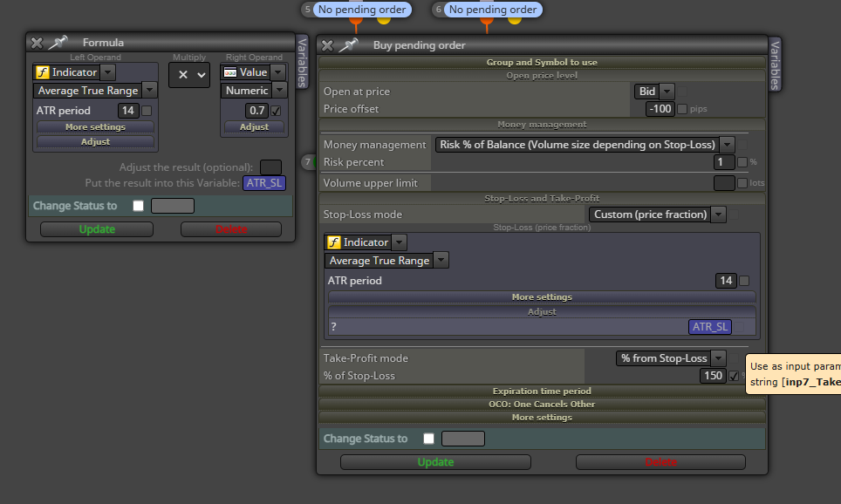
Task: Expand Adjust under Left Operand
Action: [95, 141]
